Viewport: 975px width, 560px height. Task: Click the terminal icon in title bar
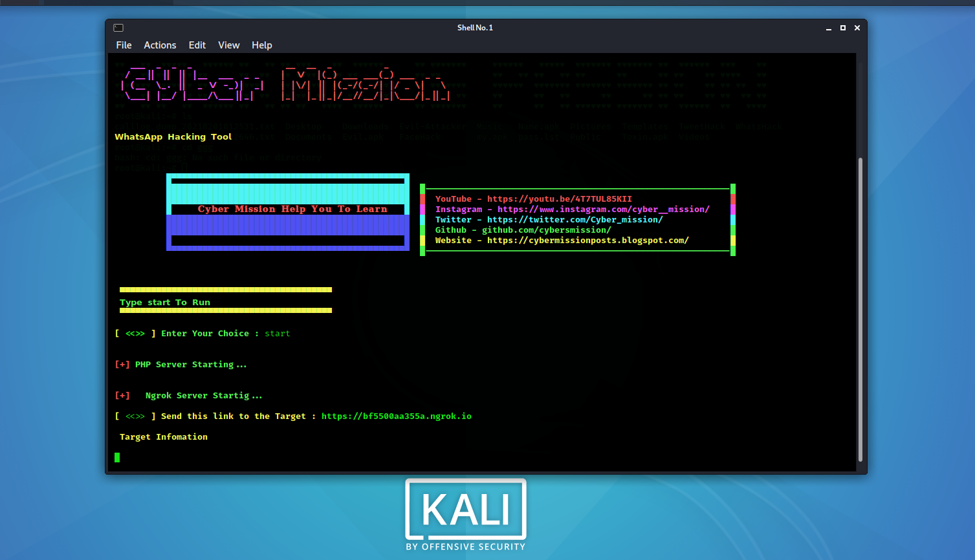pos(118,28)
